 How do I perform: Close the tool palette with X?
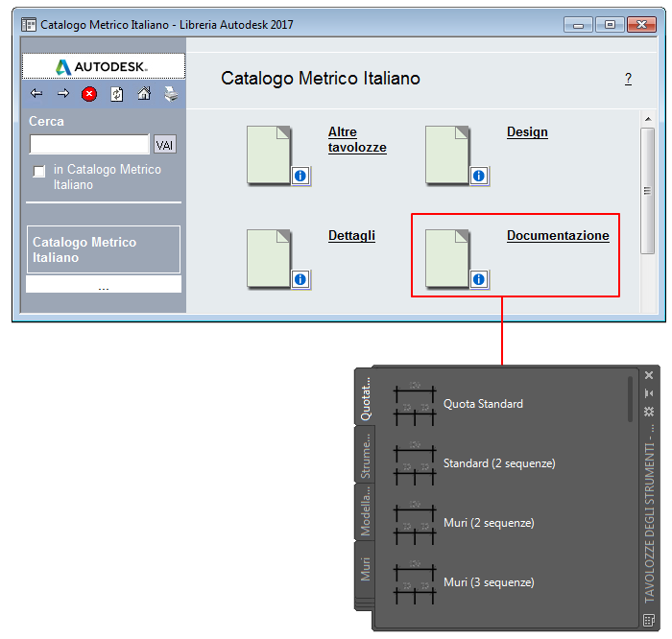[x=649, y=375]
